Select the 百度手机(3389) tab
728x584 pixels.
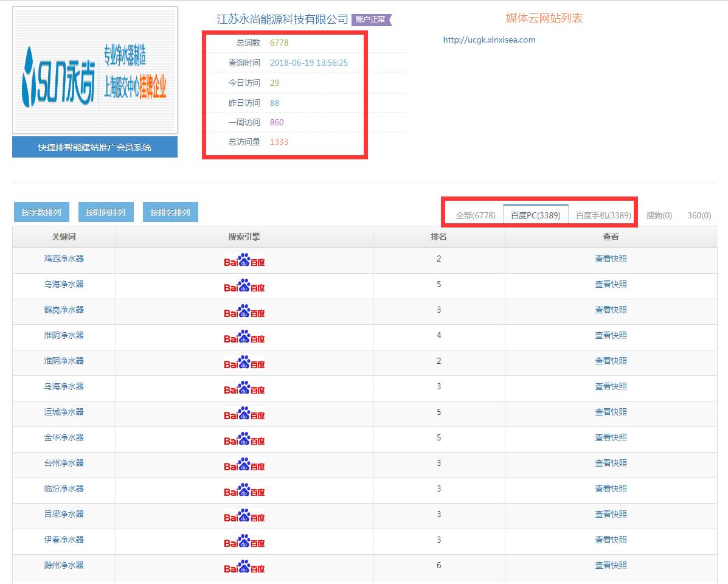pyautogui.click(x=603, y=215)
